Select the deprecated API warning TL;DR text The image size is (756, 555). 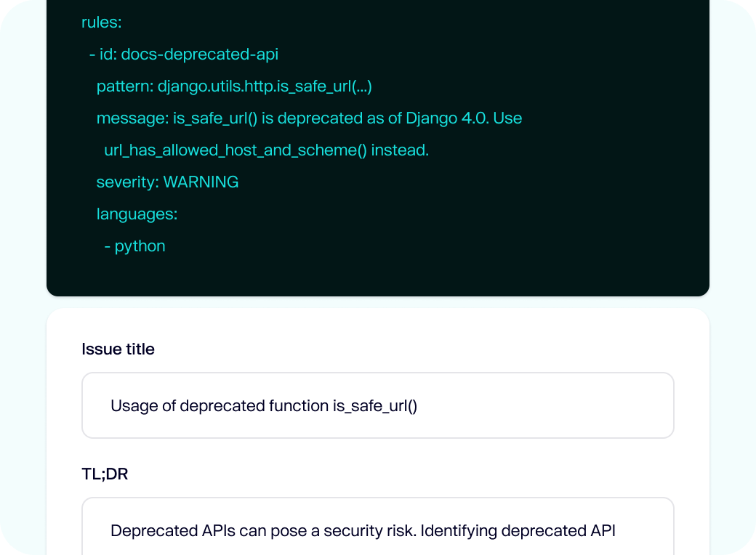[x=362, y=530]
